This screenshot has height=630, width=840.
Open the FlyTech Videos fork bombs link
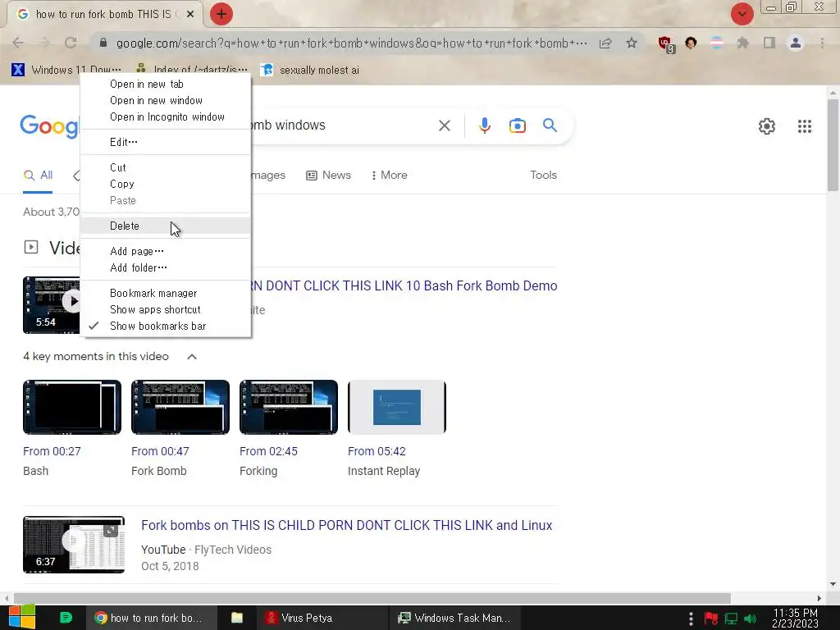click(x=347, y=526)
